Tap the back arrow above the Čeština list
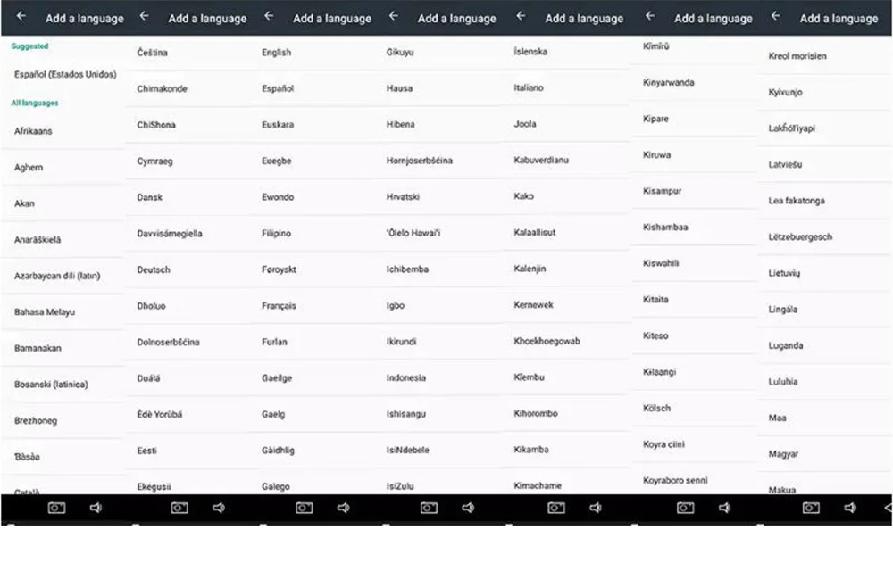 tap(144, 17)
